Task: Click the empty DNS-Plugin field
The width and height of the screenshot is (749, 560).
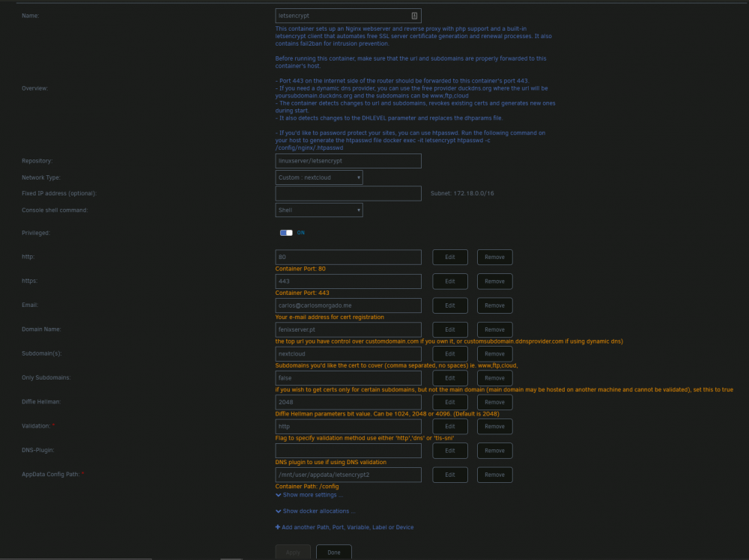Action: 348,451
